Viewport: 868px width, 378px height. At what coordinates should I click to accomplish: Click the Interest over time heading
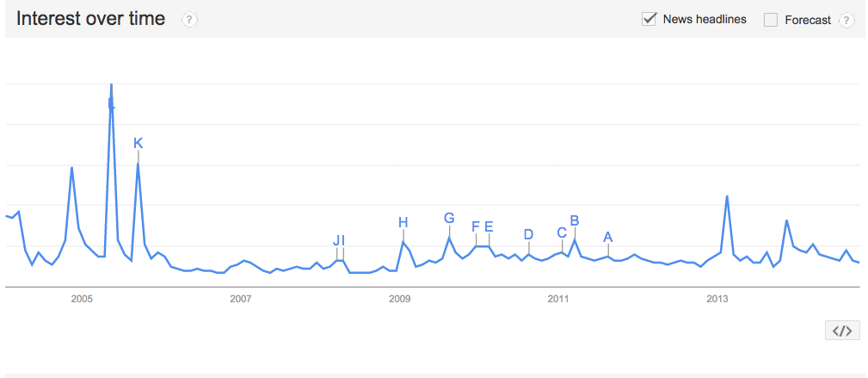[91, 19]
